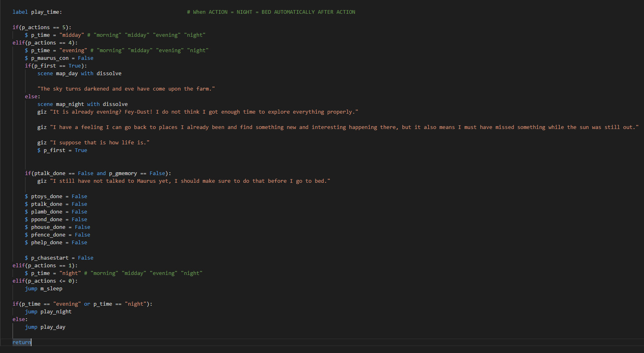Click the return statement at the bottom
This screenshot has height=353, width=644.
(21, 342)
